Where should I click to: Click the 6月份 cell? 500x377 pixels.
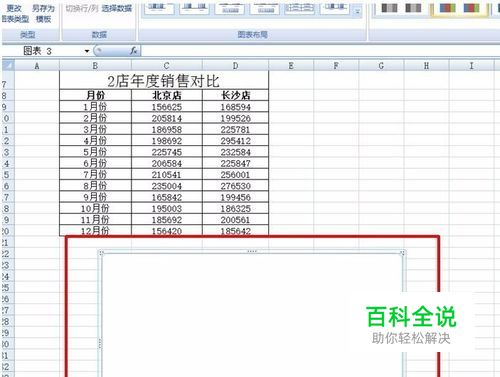coord(95,163)
